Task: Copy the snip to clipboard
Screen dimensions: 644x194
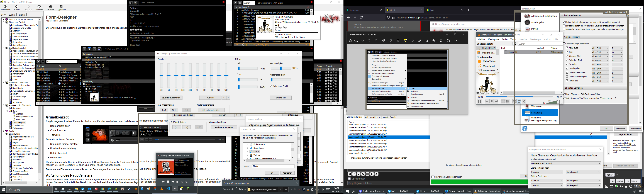Action: 448,41
